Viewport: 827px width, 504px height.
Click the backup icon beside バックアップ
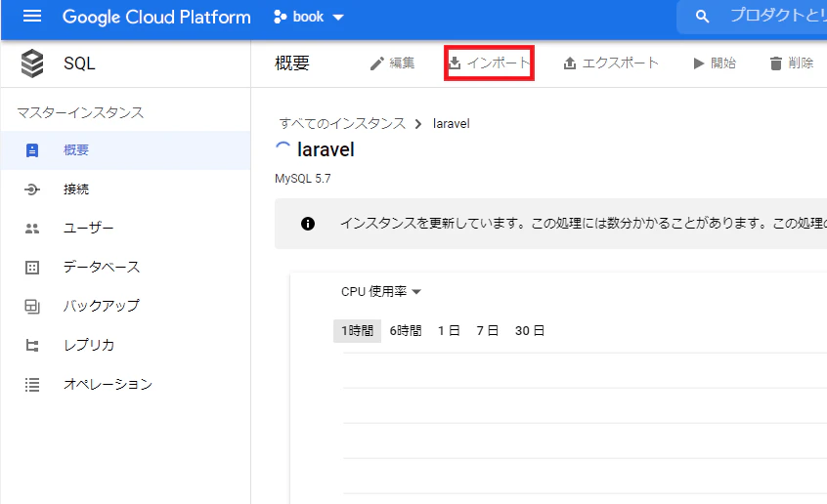[32, 307]
